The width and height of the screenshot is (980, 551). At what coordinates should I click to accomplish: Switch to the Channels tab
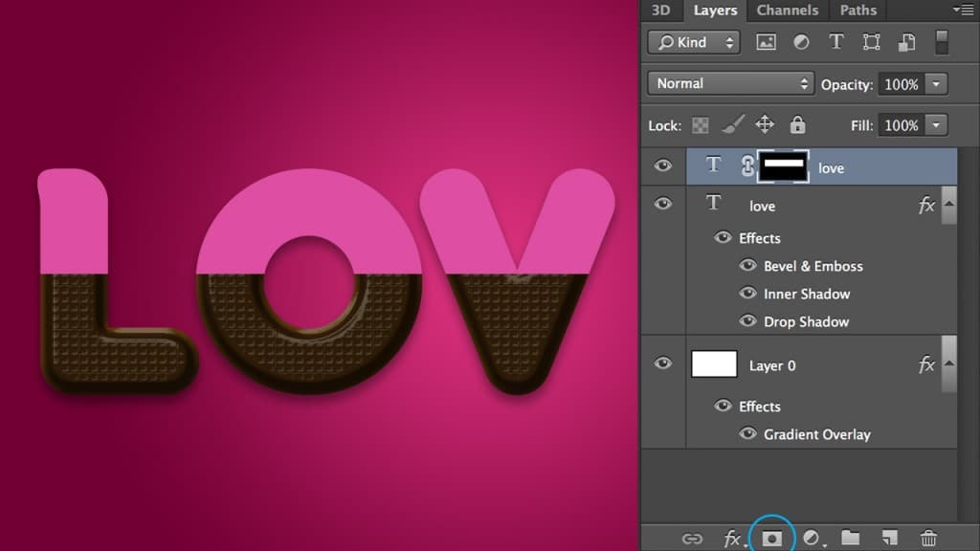[787, 11]
